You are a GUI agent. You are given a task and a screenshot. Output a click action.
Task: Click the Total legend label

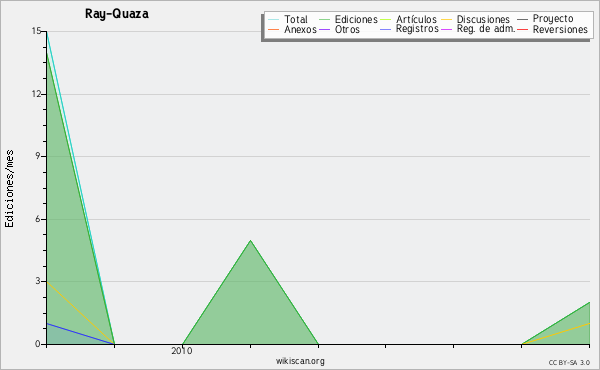click(x=296, y=19)
